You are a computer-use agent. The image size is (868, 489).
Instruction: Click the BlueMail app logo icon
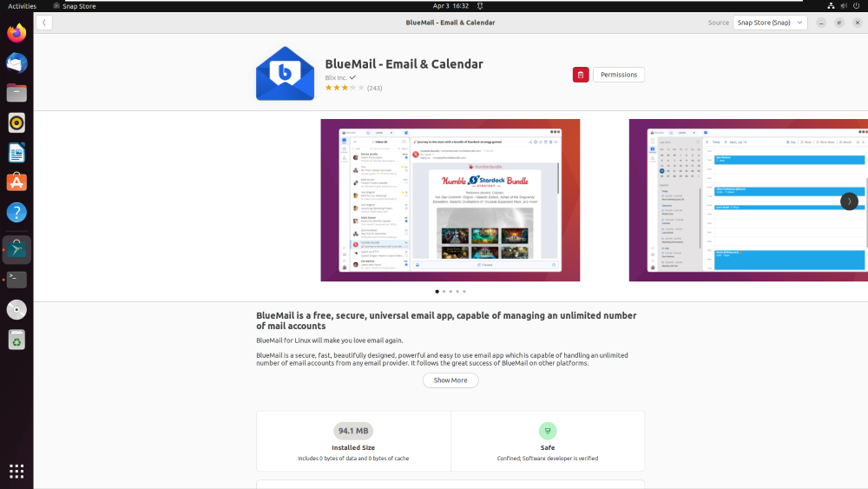(285, 74)
